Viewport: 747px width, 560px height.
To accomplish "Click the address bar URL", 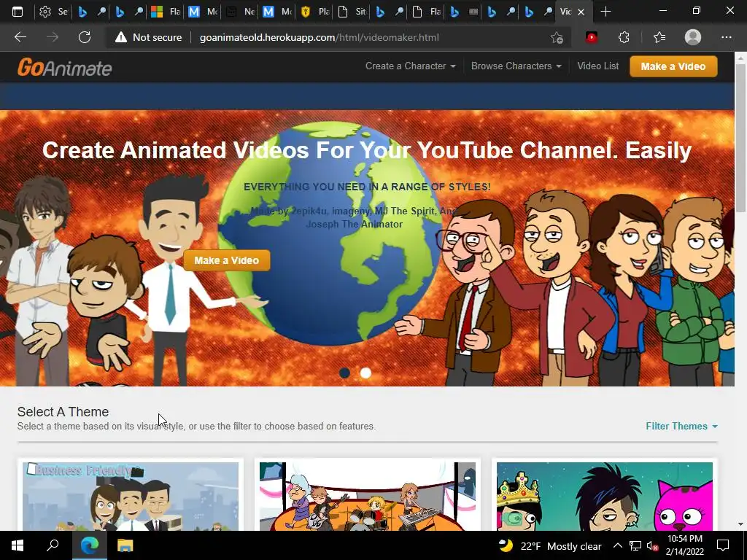I will coord(320,38).
